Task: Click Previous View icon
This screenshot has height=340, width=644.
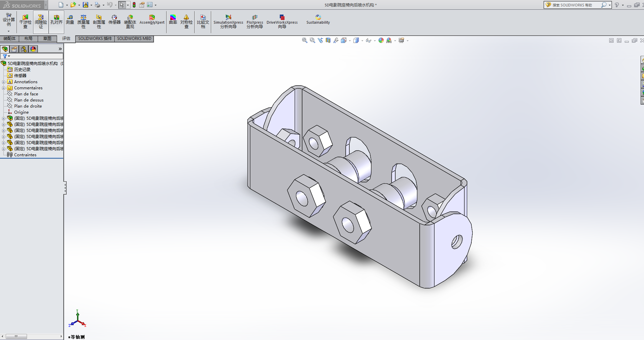Action: pyautogui.click(x=320, y=40)
